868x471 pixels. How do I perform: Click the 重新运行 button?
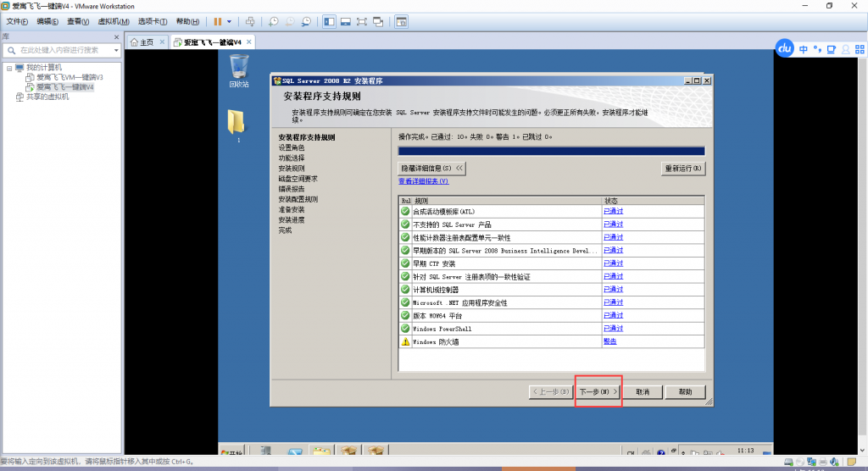point(683,169)
